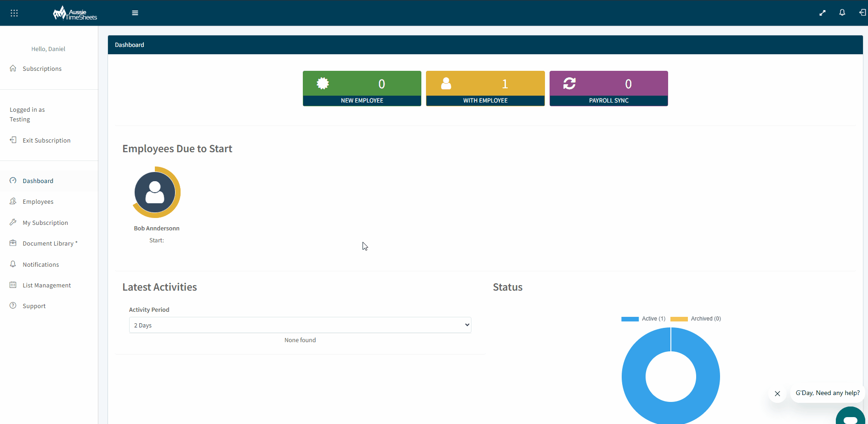
Task: Expand to fullscreen with arrows icon
Action: click(823, 13)
